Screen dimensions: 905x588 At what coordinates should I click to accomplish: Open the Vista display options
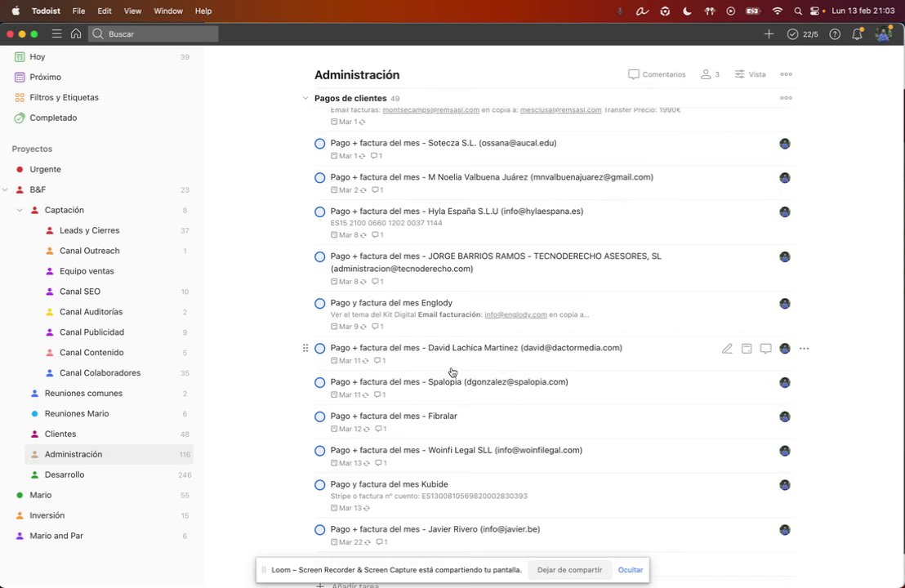click(751, 74)
